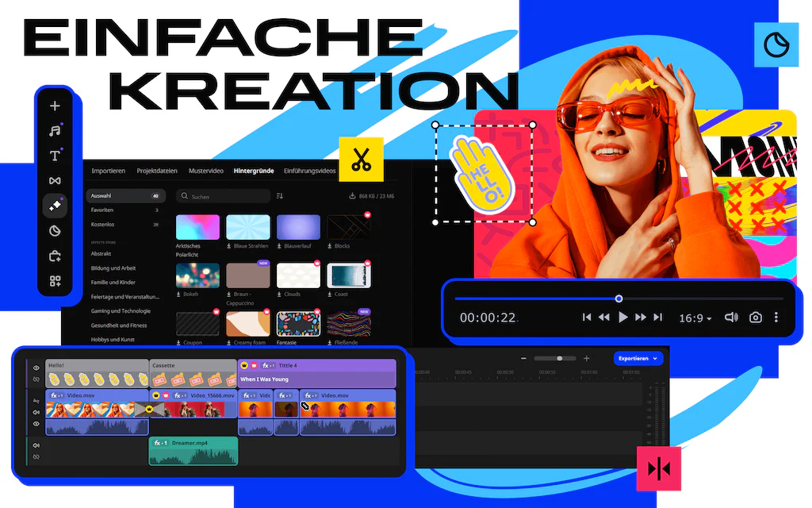Open the shopping bag effects store icon
The height and width of the screenshot is (508, 812).
[55, 256]
